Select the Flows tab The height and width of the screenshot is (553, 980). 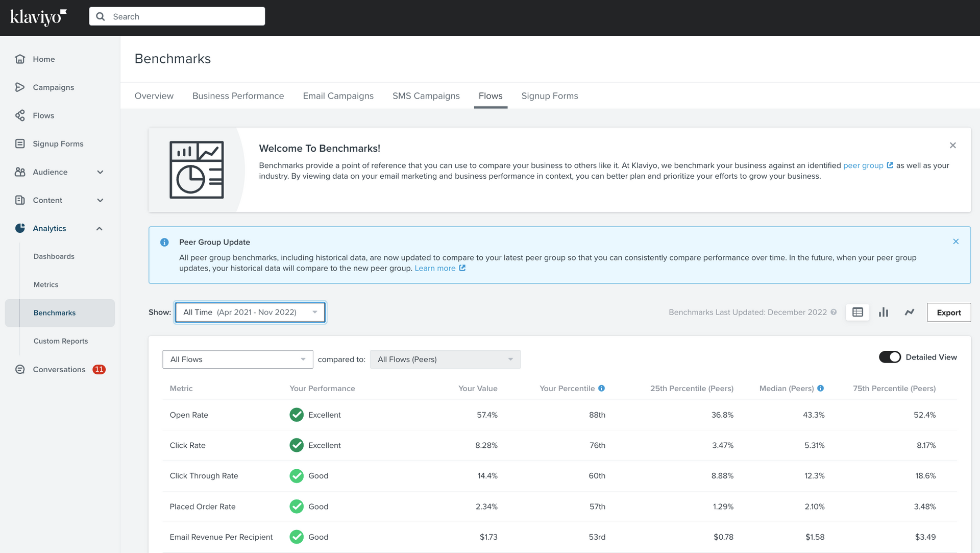coord(491,96)
